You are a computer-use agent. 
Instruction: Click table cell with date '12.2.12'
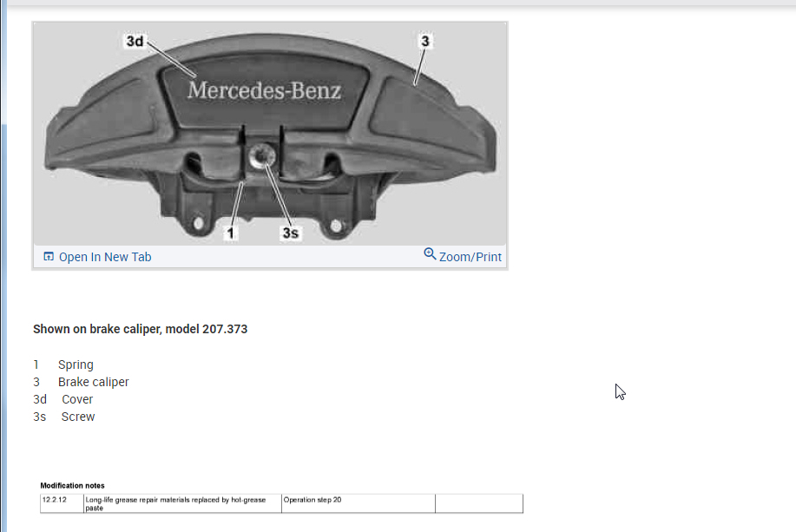click(x=62, y=503)
